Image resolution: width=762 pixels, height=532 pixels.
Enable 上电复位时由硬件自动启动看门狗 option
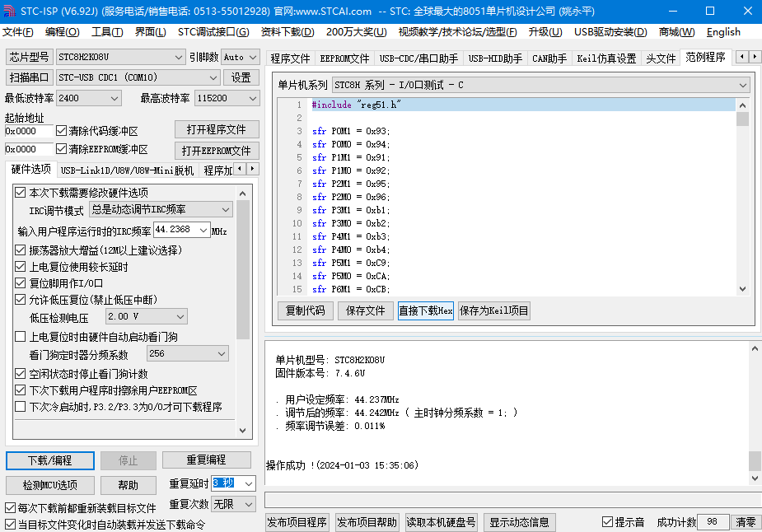click(x=21, y=337)
